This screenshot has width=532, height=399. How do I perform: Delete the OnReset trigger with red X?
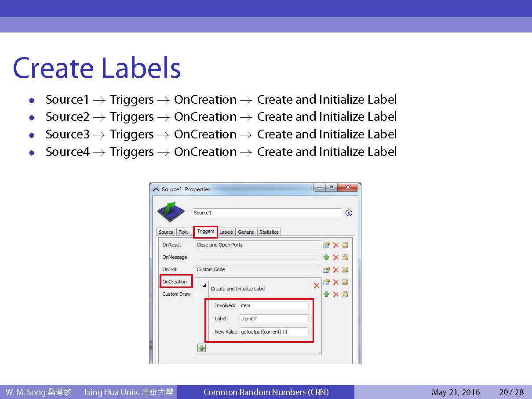tap(336, 245)
